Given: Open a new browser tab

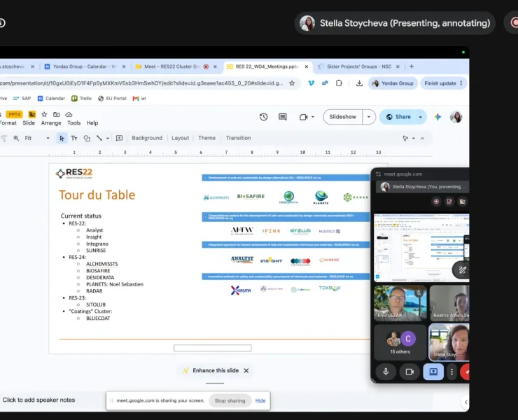Looking at the screenshot, I should click(x=412, y=66).
